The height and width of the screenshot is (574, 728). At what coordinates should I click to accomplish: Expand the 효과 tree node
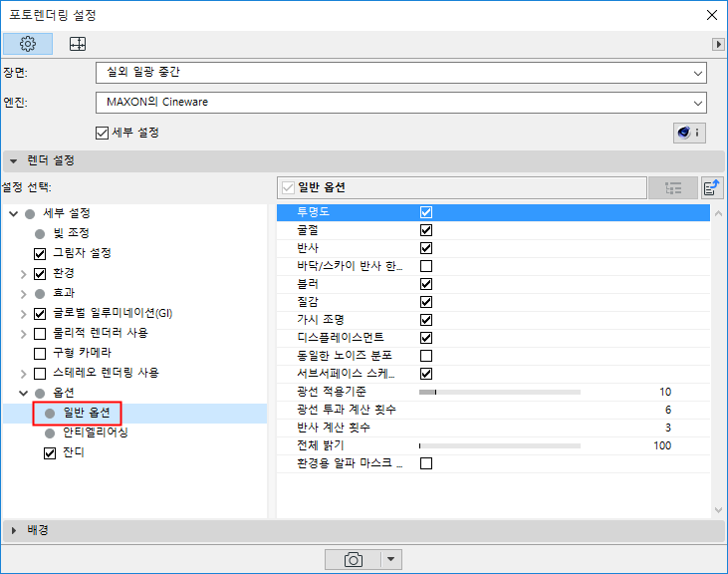pyautogui.click(x=23, y=294)
